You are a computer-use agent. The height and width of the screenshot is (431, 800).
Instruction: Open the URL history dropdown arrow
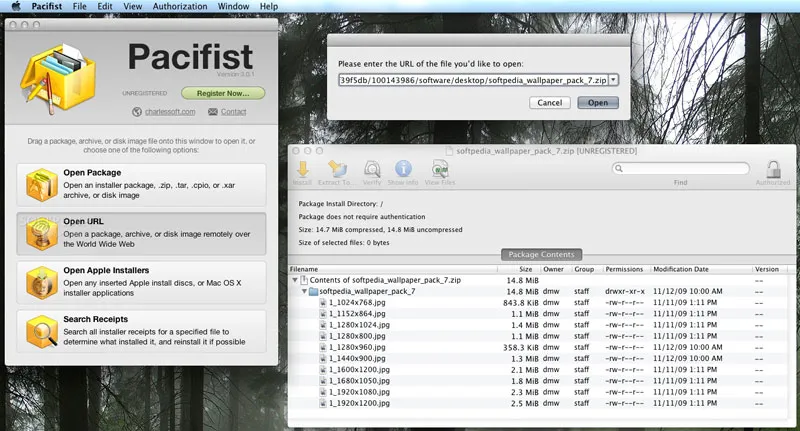pos(613,80)
